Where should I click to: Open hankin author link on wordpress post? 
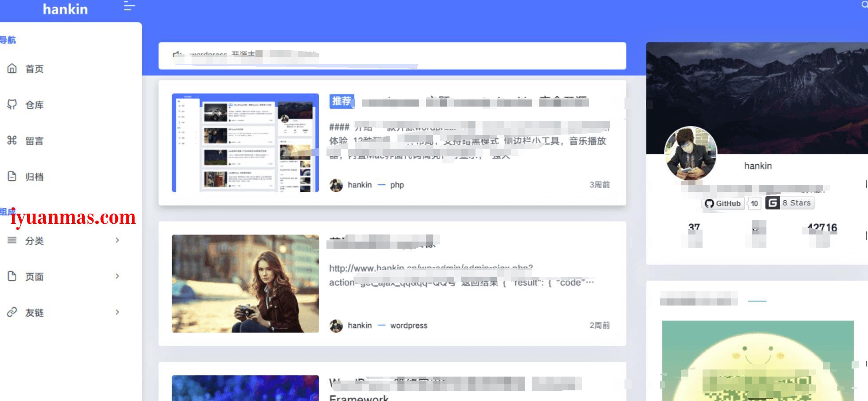click(x=360, y=326)
